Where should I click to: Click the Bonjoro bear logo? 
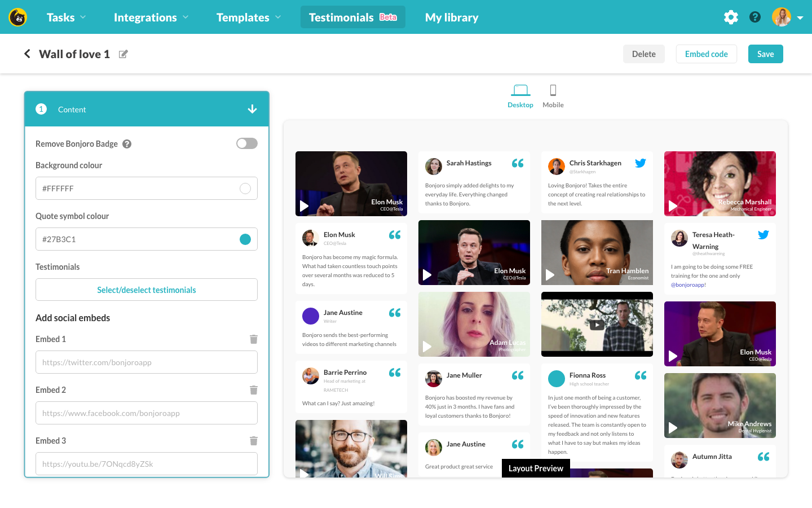(18, 17)
